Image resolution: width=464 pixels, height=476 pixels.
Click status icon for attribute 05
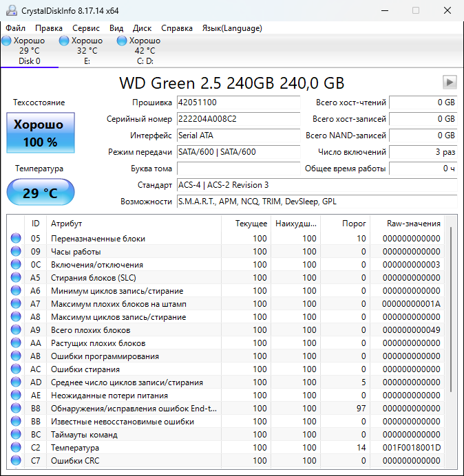tap(16, 238)
